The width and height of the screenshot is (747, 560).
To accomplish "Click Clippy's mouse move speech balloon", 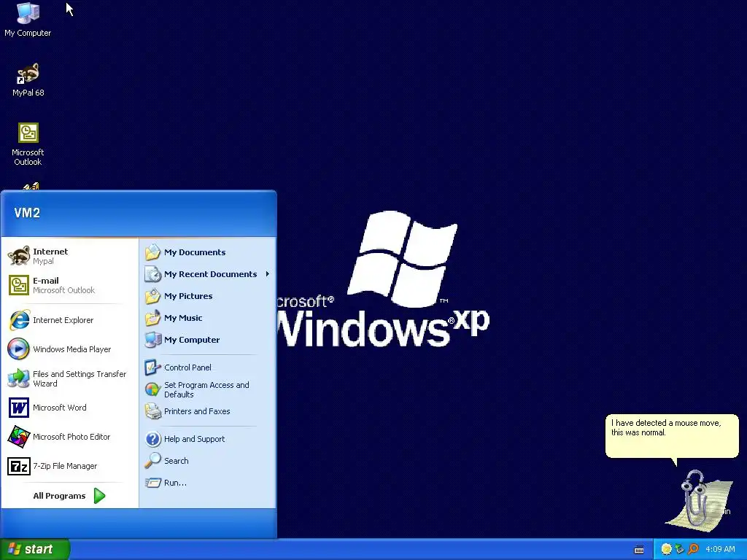I will [672, 436].
